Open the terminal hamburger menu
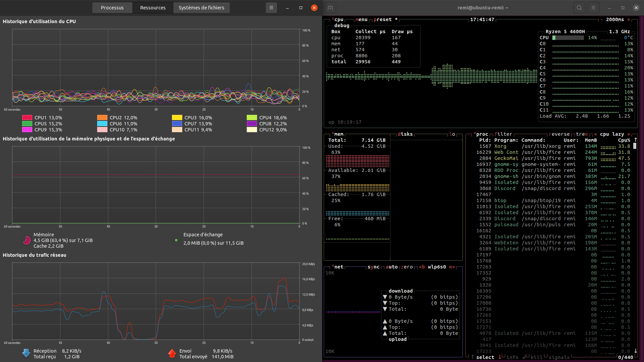Screen dimensions: 644x362 [593, 7]
